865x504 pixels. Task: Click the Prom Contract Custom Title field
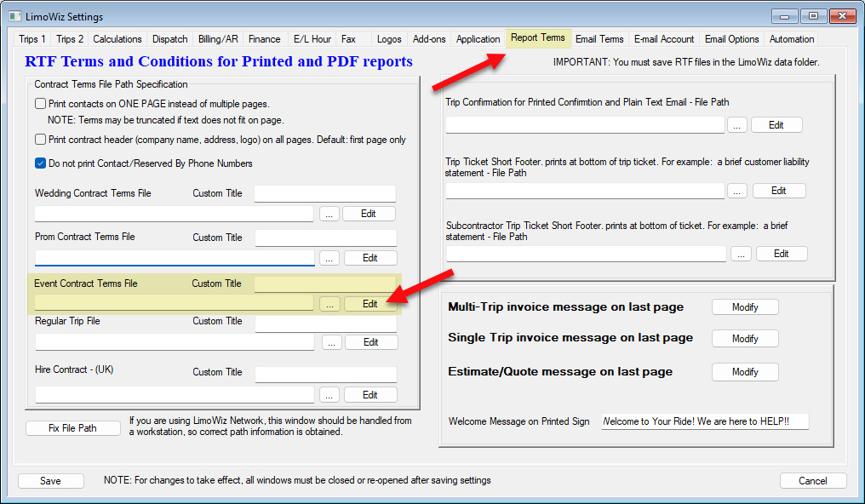click(x=325, y=238)
